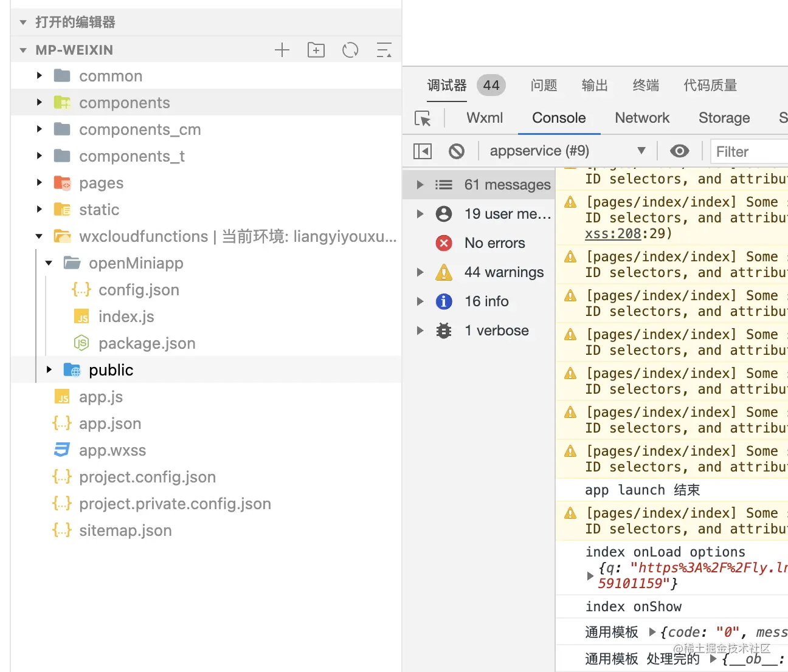Switch to the 代码质量 tab

coord(710,85)
